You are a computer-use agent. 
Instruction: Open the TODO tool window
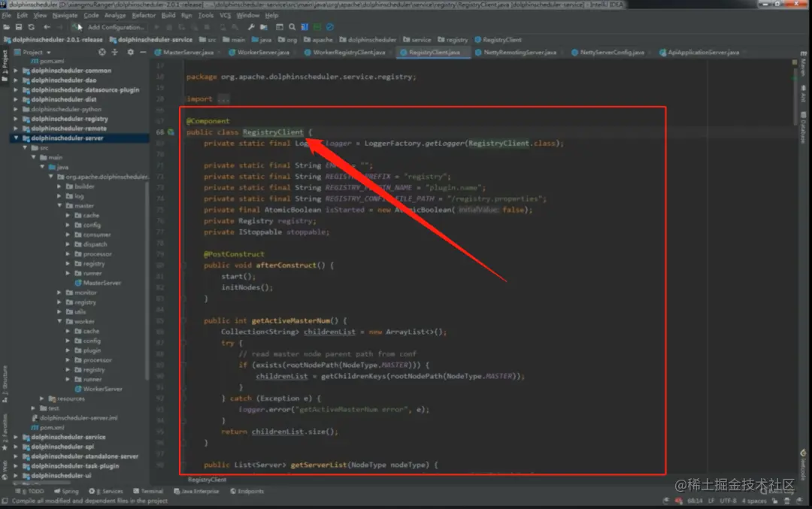click(x=30, y=492)
